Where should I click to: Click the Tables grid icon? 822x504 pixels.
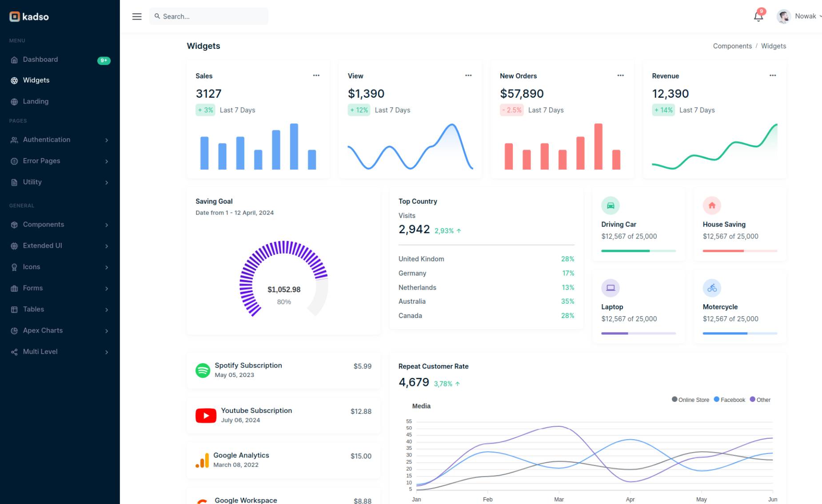tap(14, 310)
